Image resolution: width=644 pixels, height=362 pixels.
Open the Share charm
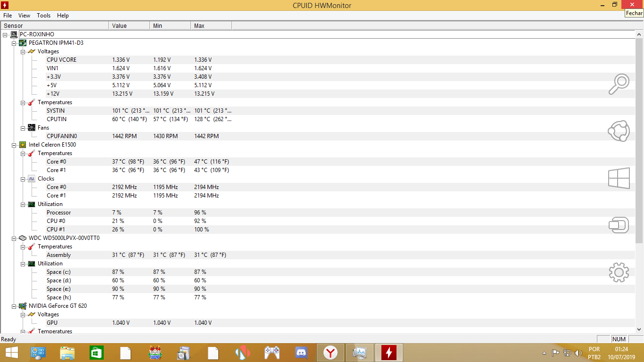[x=619, y=131]
